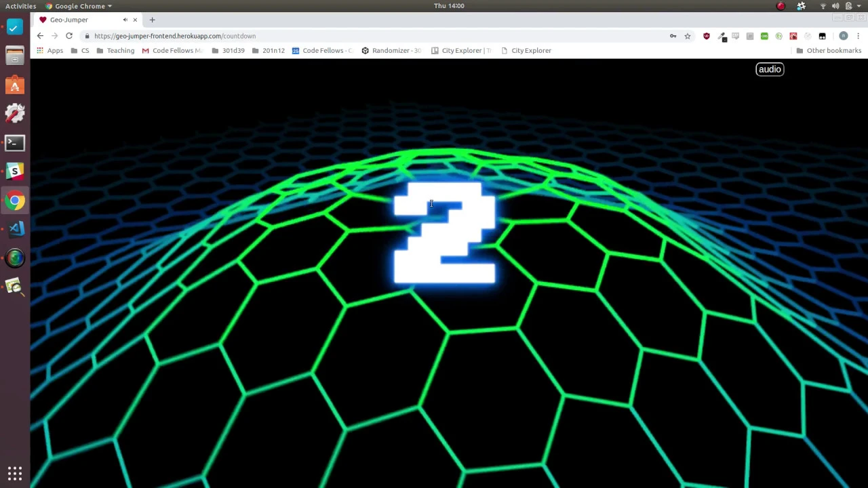Open the Chrome three-dot menu
The image size is (868, 488).
pos(858,36)
